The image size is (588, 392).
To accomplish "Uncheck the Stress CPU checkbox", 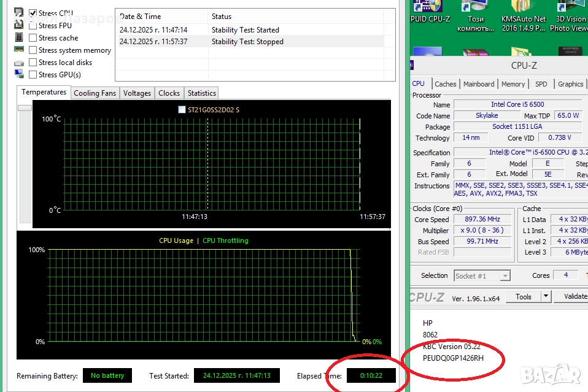I will click(33, 13).
